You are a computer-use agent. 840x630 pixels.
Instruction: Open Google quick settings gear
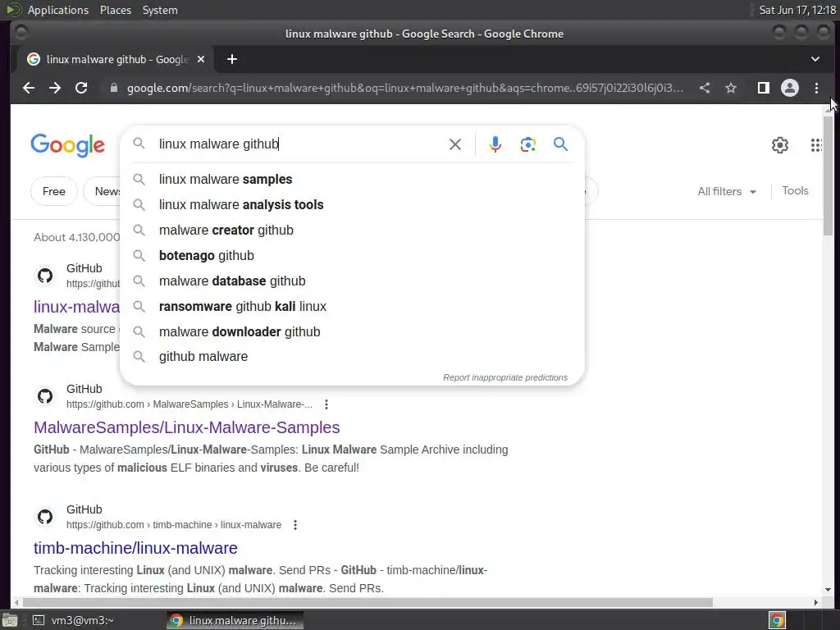pos(780,144)
